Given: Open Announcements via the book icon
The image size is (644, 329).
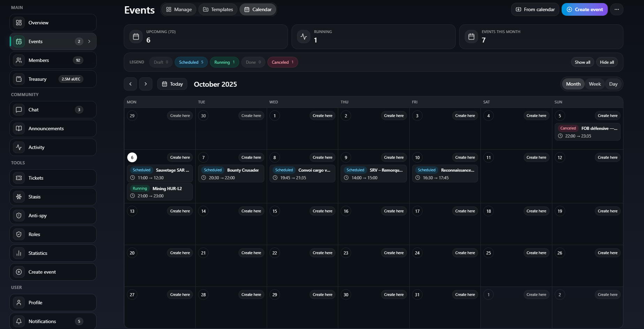Looking at the screenshot, I should point(19,128).
